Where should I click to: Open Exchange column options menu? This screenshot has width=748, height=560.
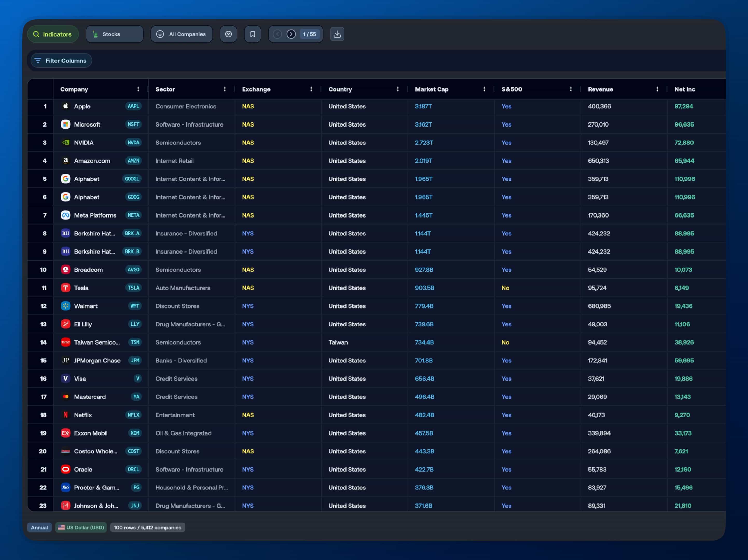[311, 89]
